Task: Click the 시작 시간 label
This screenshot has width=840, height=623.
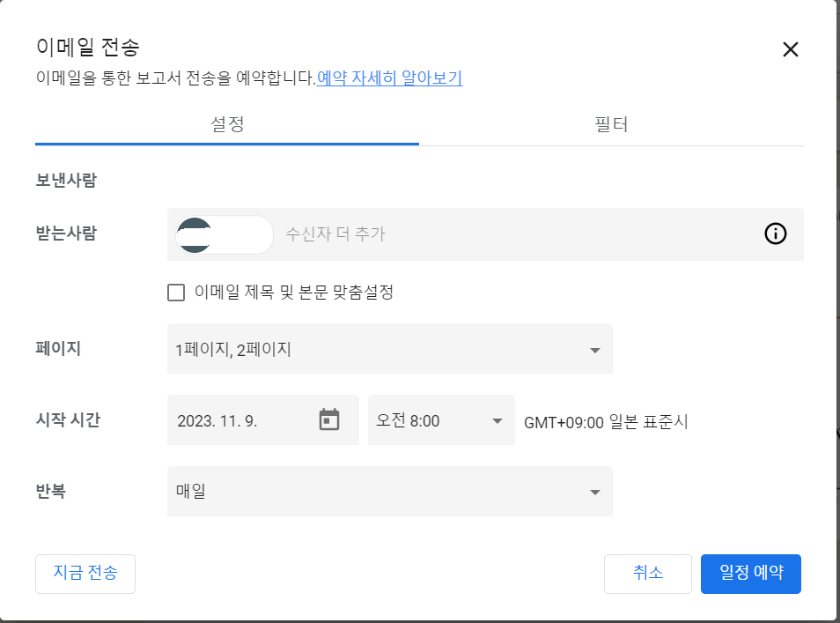Action: [x=68, y=419]
